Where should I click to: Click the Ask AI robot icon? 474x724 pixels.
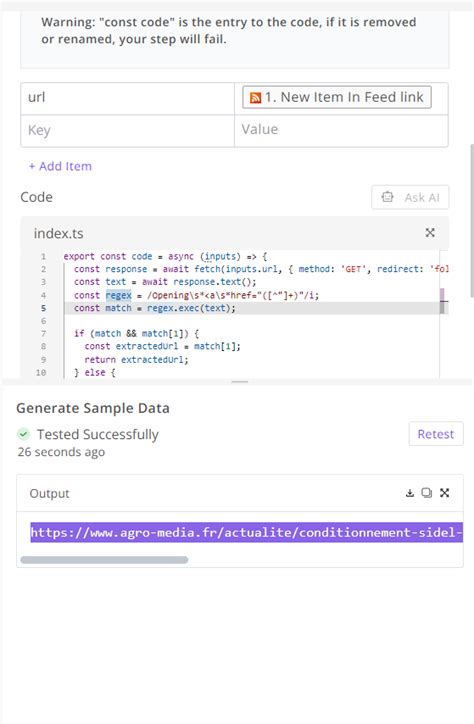[387, 197]
